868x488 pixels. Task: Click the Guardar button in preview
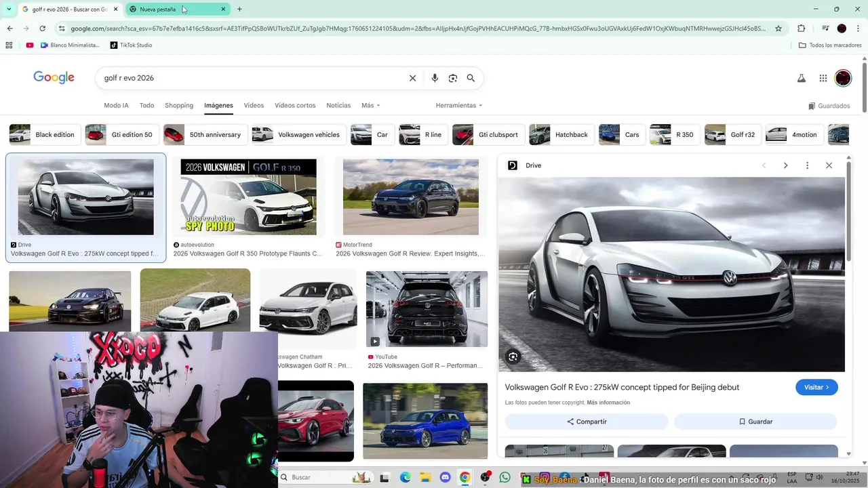coord(755,422)
